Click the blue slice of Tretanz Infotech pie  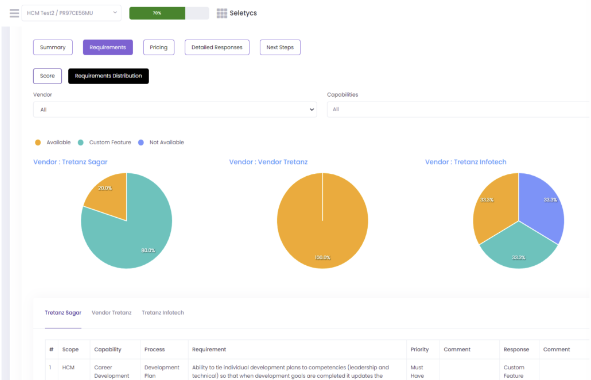[541, 207]
